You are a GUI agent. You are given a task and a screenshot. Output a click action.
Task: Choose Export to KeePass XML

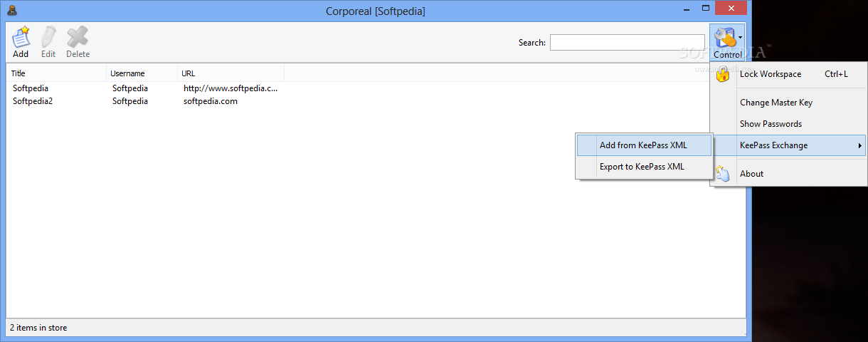click(644, 167)
